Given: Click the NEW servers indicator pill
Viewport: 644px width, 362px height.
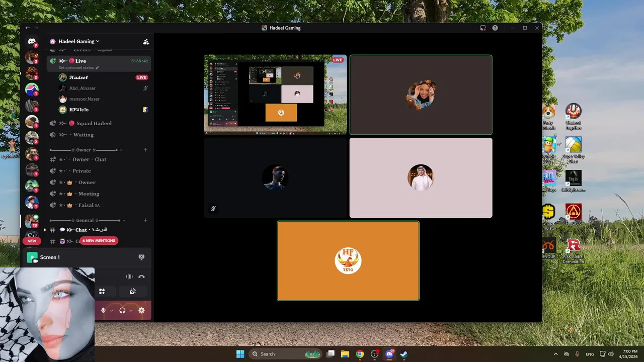Looking at the screenshot, I should 32,241.
